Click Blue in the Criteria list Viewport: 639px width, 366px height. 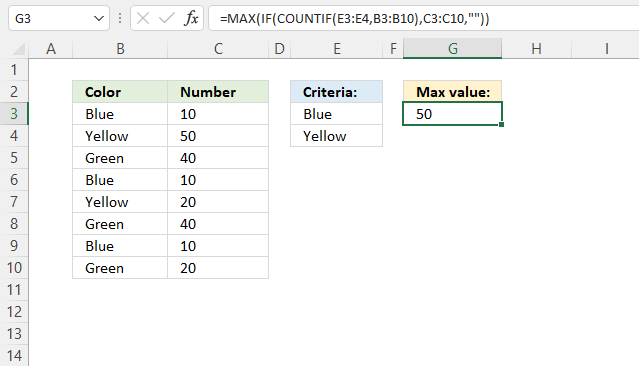pyautogui.click(x=337, y=114)
